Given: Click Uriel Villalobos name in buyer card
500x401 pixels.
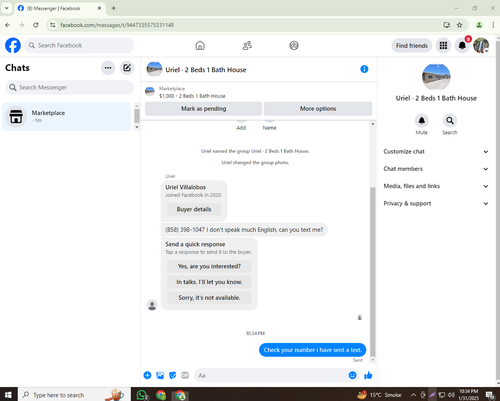Looking at the screenshot, I should coord(186,187).
